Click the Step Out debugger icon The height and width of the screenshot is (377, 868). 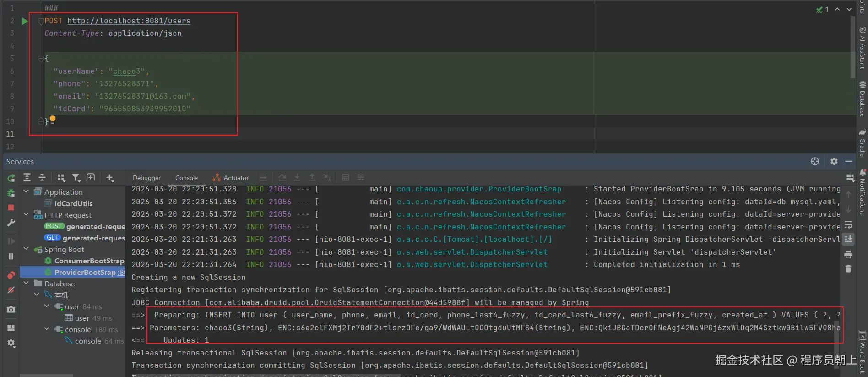[x=312, y=178]
